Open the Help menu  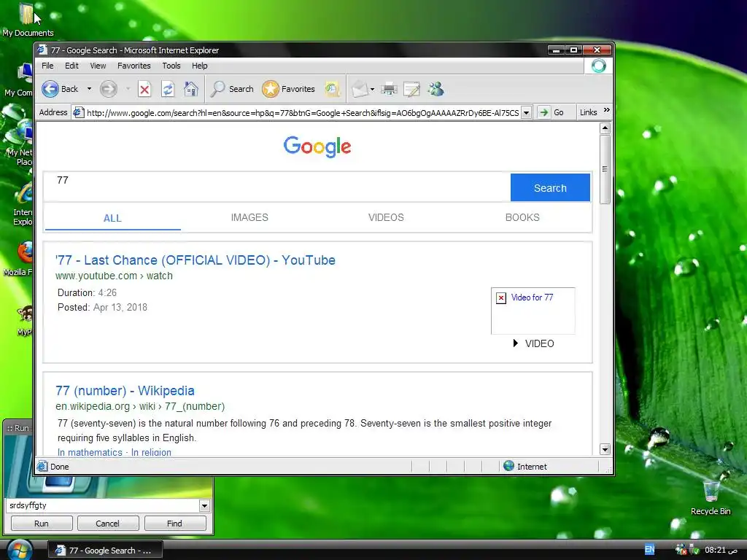[x=200, y=66]
